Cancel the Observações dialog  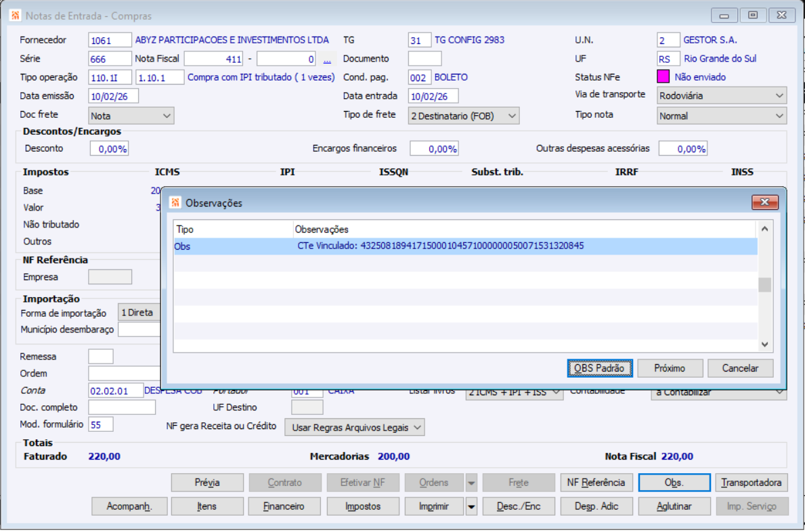(x=740, y=368)
